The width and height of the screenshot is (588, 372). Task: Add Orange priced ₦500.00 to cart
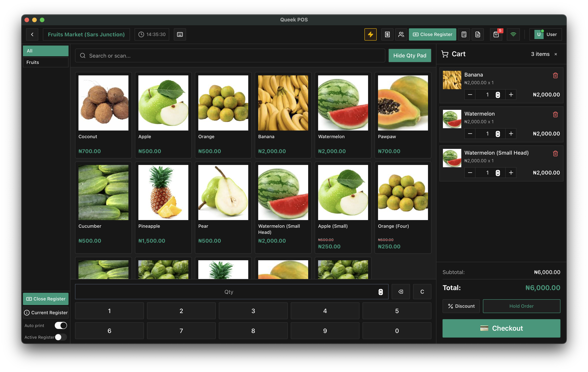[223, 115]
